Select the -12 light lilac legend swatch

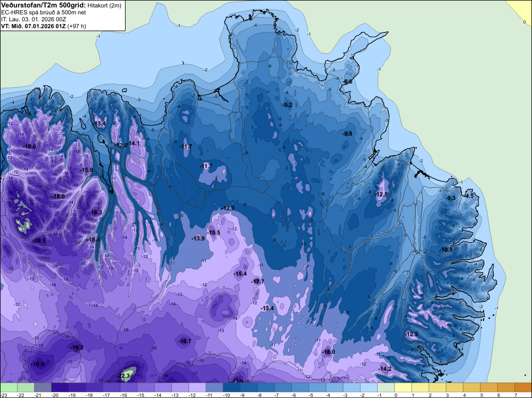pyautogui.click(x=197, y=387)
